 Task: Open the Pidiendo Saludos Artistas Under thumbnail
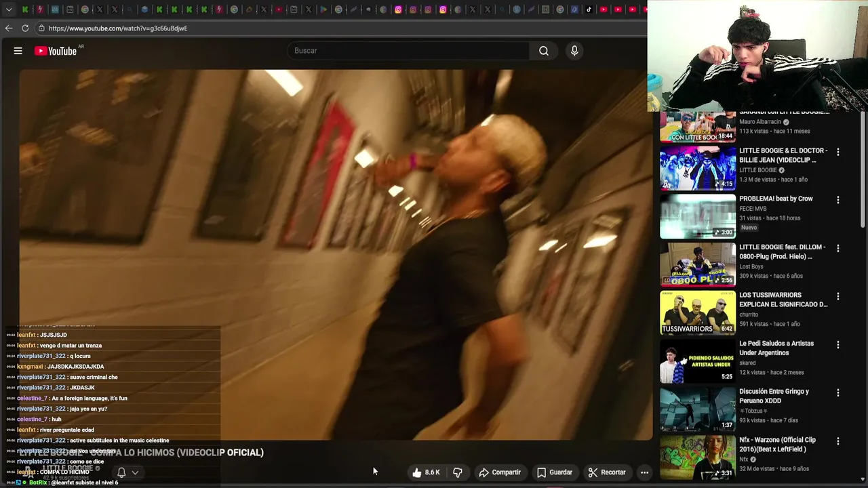point(698,361)
